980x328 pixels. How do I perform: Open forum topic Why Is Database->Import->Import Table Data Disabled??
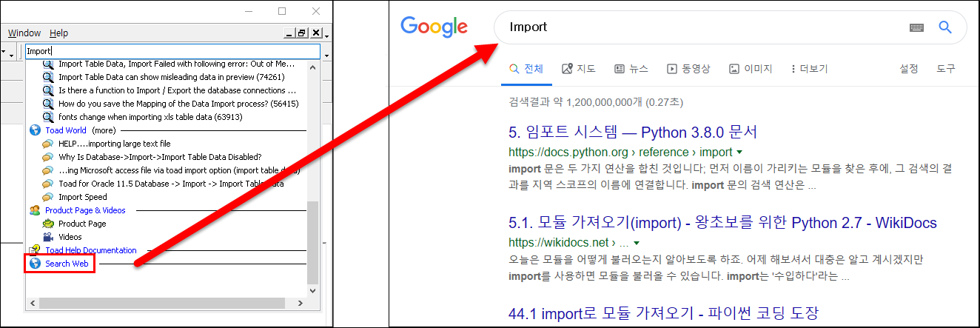tap(160, 157)
